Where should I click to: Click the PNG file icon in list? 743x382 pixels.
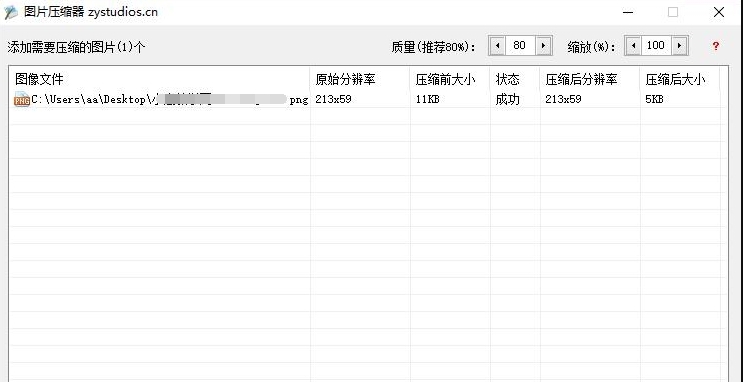[22, 99]
